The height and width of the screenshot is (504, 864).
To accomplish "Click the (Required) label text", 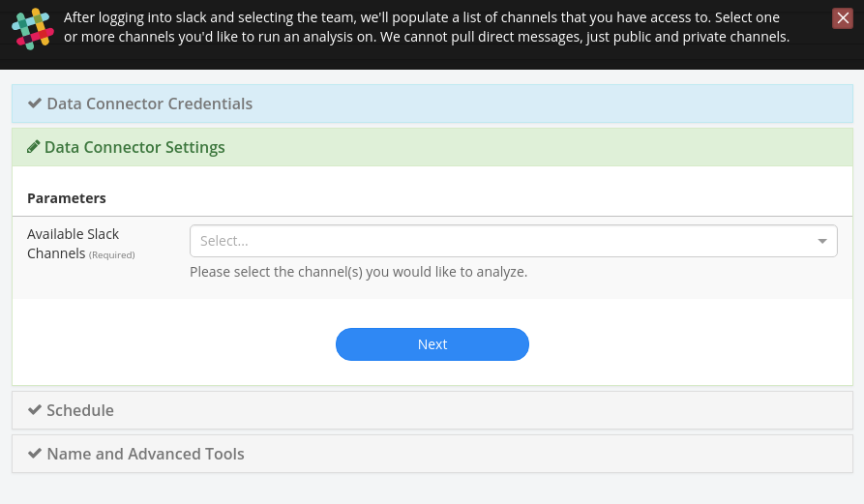I will coord(112,255).
